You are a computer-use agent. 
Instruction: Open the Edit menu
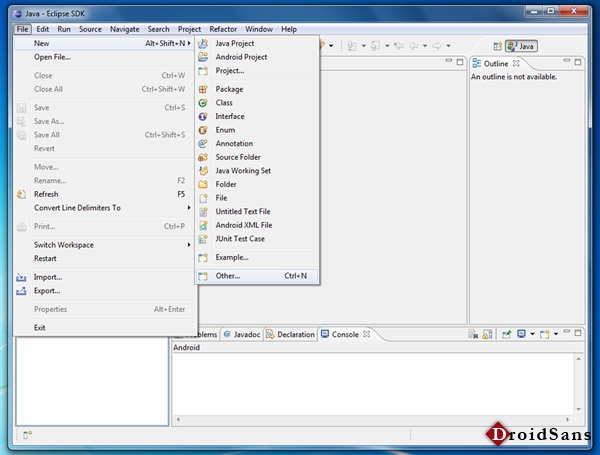(x=42, y=29)
